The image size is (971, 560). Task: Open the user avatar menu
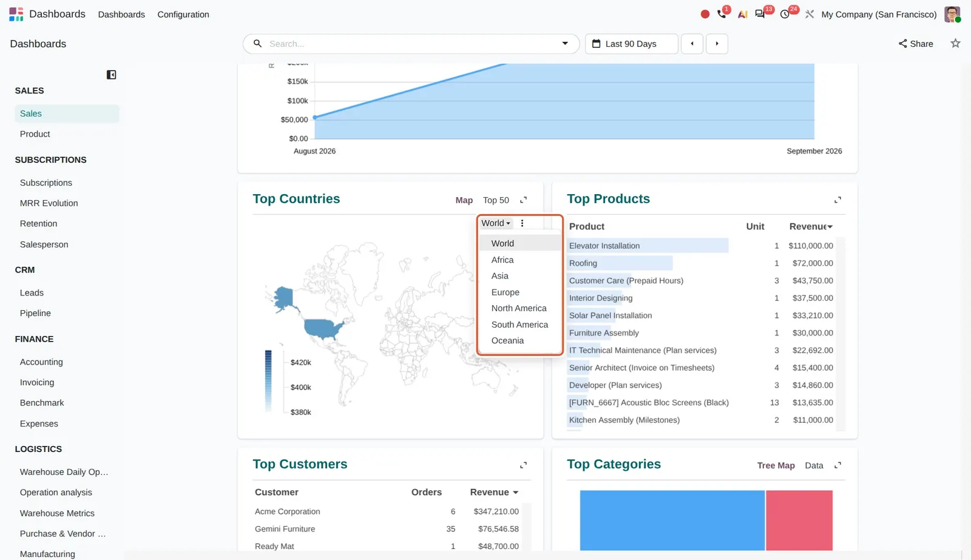coord(952,14)
